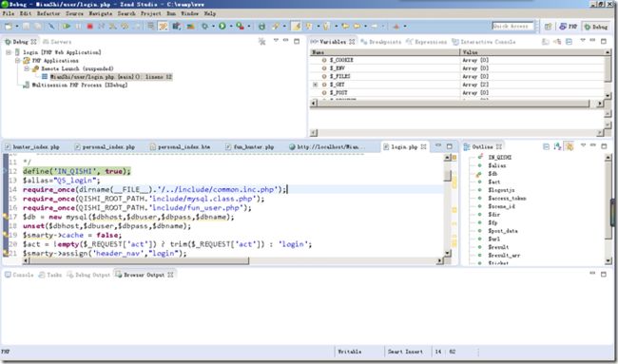Click the editor horizontal scrollbar thumb
Screen dimensions: 618x364
pyautogui.click(x=139, y=260)
